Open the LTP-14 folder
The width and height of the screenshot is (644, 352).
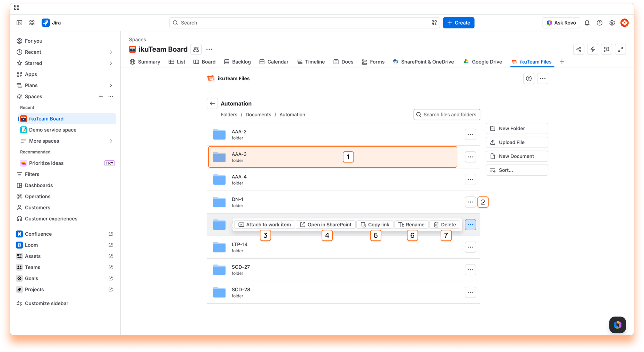[x=344, y=247]
